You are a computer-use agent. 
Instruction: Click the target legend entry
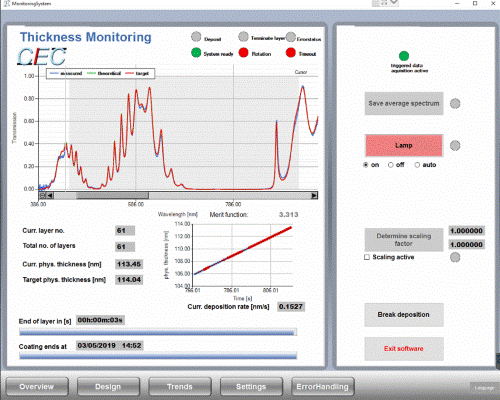(137, 73)
